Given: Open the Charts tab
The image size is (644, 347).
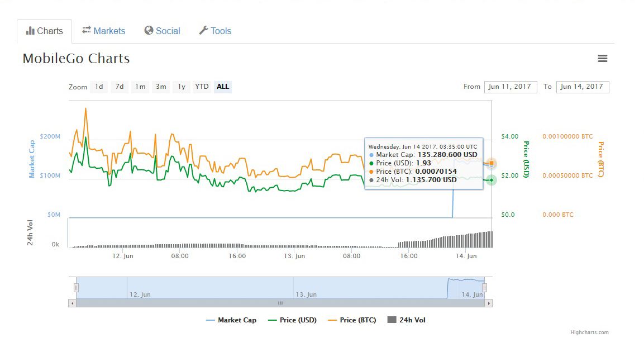Looking at the screenshot, I should (x=44, y=31).
